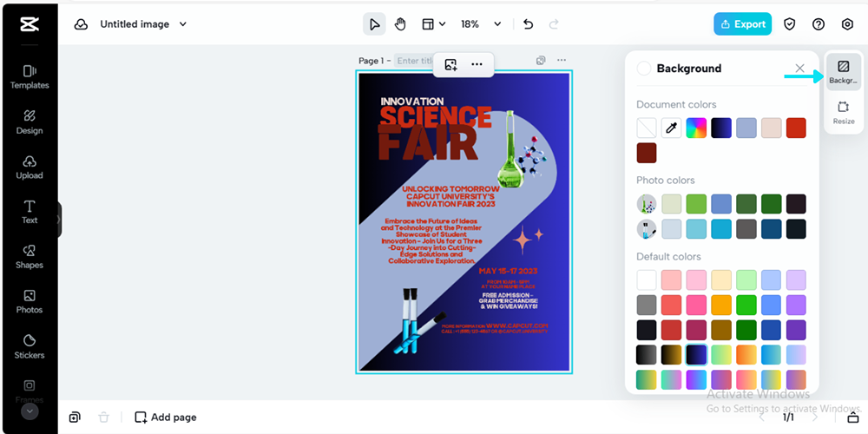This screenshot has width=868, height=434.
Task: Pick the bright red document color
Action: [x=796, y=128]
